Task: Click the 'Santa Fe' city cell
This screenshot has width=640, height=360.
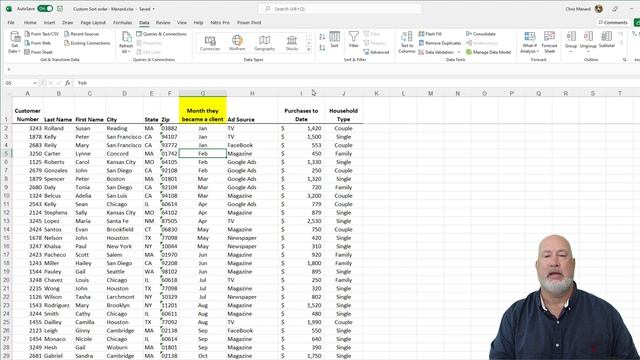Action: tap(124, 221)
